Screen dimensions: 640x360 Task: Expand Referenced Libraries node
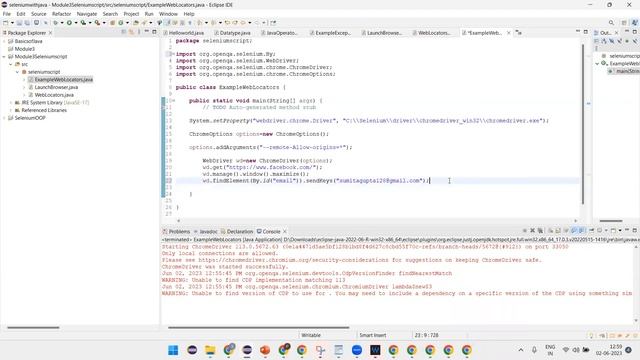point(11,110)
